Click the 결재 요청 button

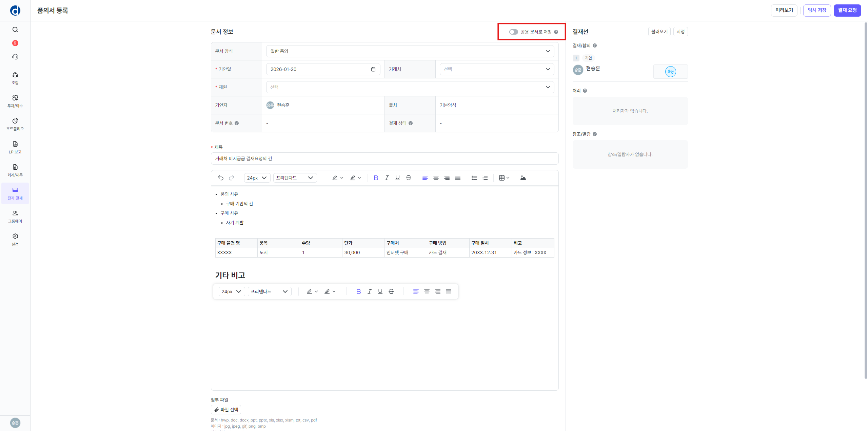(x=847, y=11)
